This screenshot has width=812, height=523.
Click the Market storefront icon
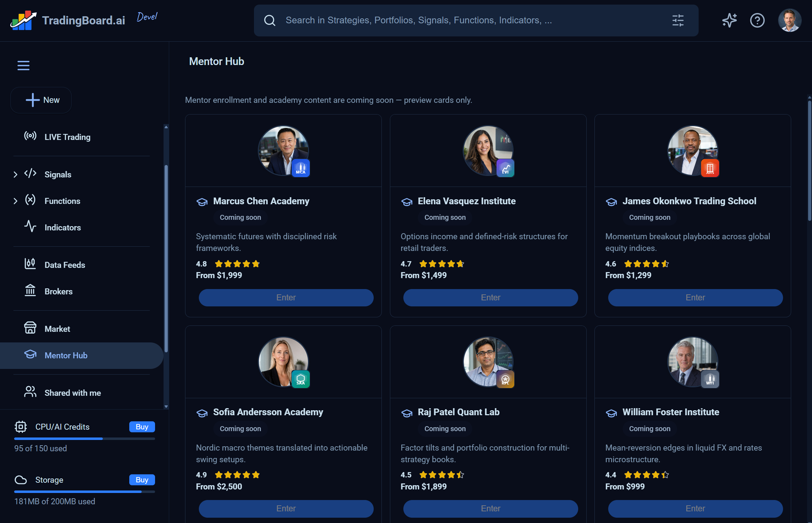[x=30, y=328]
